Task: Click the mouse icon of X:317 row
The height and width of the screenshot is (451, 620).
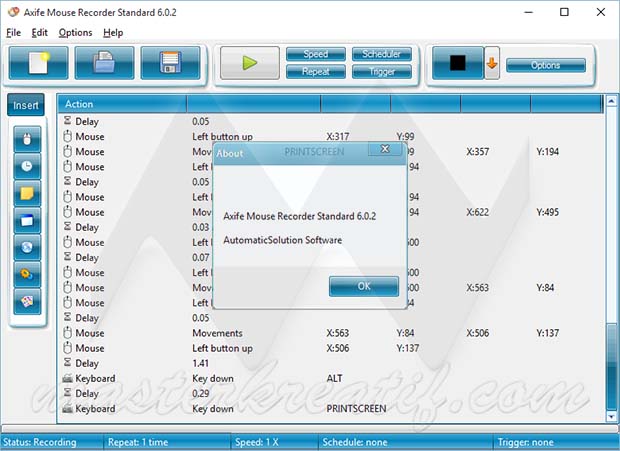Action: point(68,136)
